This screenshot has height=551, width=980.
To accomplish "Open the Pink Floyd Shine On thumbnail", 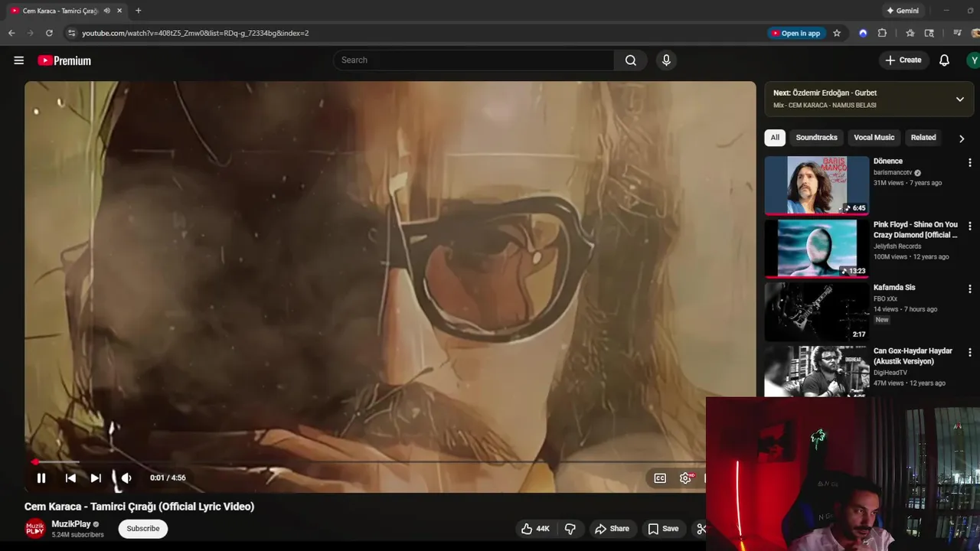I will [817, 249].
